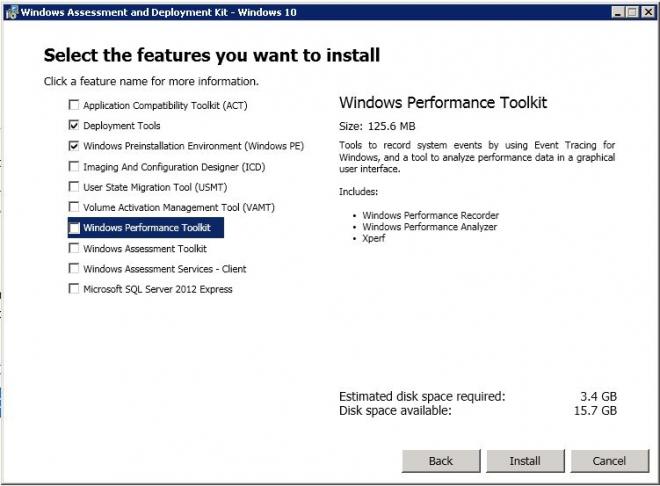The height and width of the screenshot is (486, 660).
Task: Click User State Migration Tool (USMT) label
Action: [x=155, y=187]
